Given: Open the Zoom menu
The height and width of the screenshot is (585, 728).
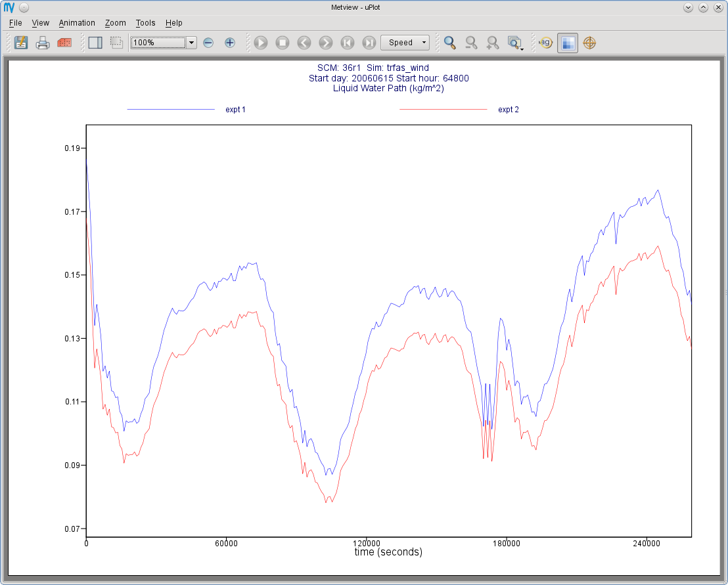Looking at the screenshot, I should pos(115,23).
